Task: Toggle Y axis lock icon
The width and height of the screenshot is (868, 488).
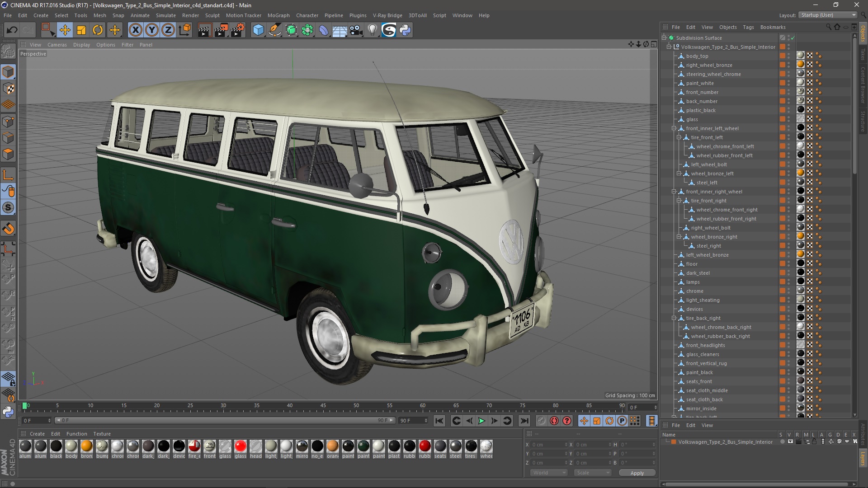Action: coord(152,30)
